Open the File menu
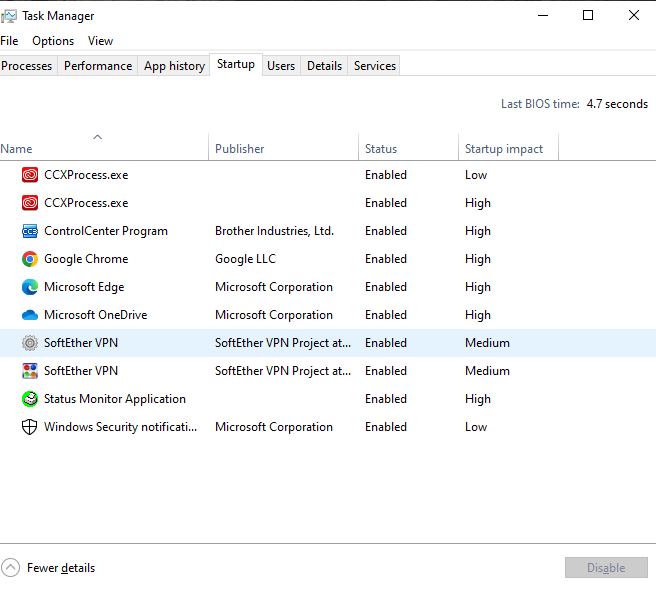Viewport: 656px width, 592px height. 9,41
